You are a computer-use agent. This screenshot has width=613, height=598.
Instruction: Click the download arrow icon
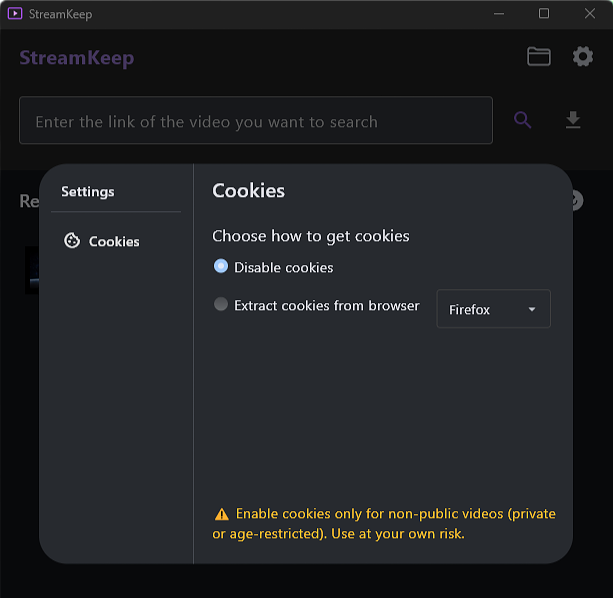pos(573,120)
